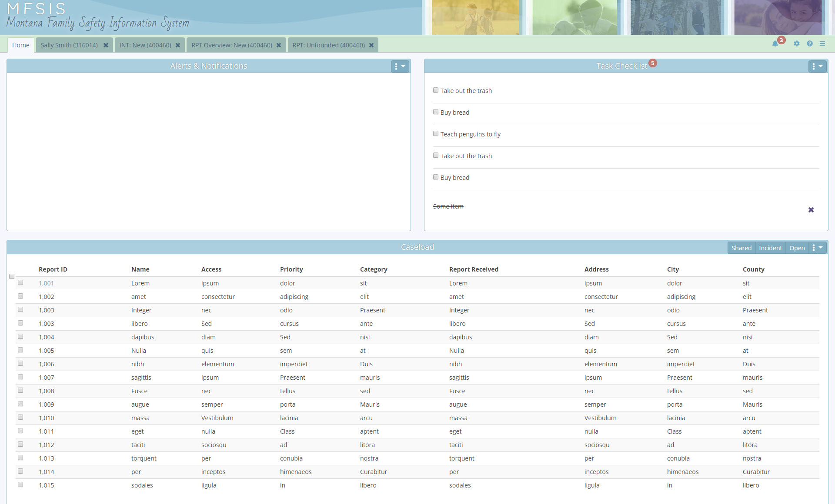This screenshot has width=835, height=504.
Task: Enable 'Teach penguins to fly' checkbox
Action: [436, 133]
